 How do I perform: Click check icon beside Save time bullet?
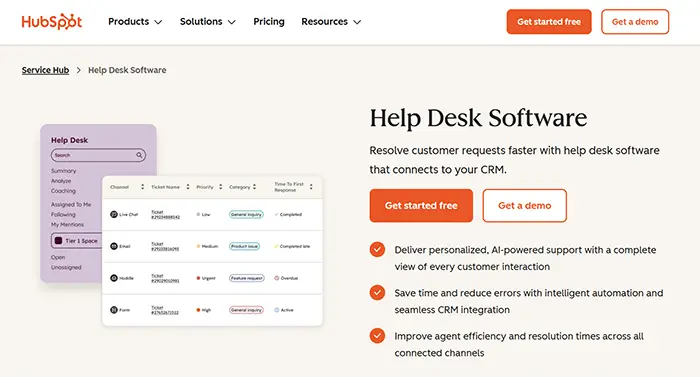377,293
